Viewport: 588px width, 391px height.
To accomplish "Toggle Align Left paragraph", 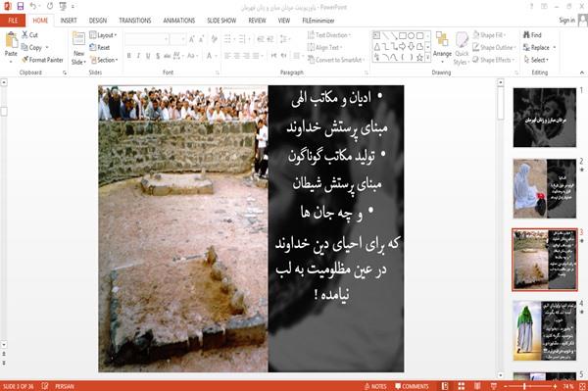I will pyautogui.click(x=227, y=56).
